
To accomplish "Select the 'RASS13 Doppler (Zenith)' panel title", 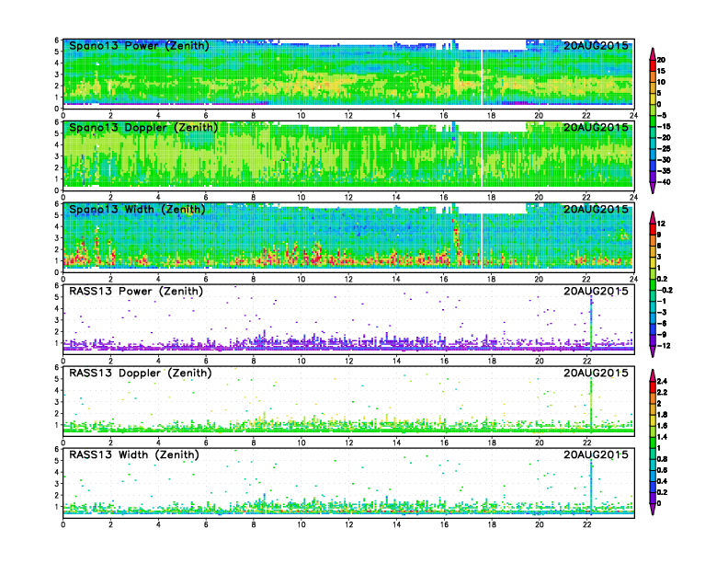I will tap(141, 373).
